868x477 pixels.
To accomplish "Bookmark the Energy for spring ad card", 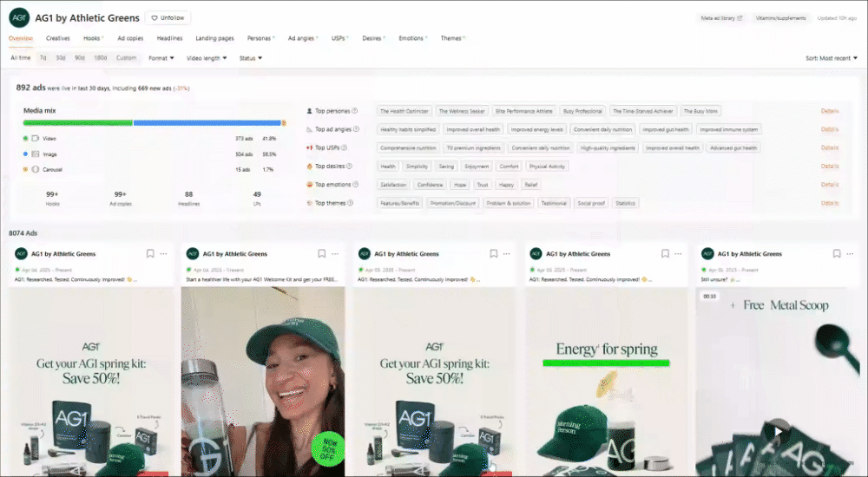I will point(665,253).
